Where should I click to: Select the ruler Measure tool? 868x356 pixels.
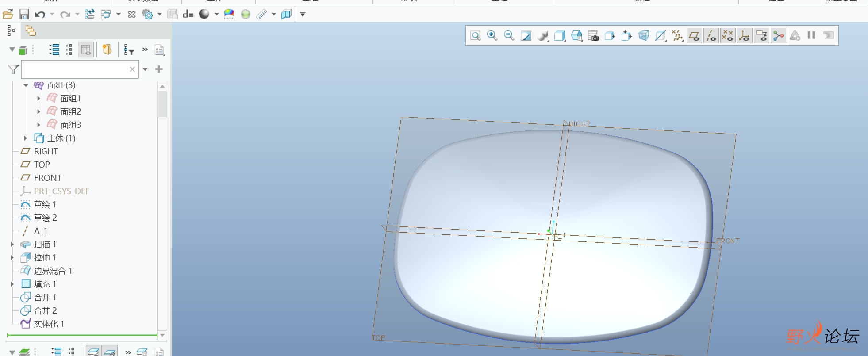click(261, 14)
